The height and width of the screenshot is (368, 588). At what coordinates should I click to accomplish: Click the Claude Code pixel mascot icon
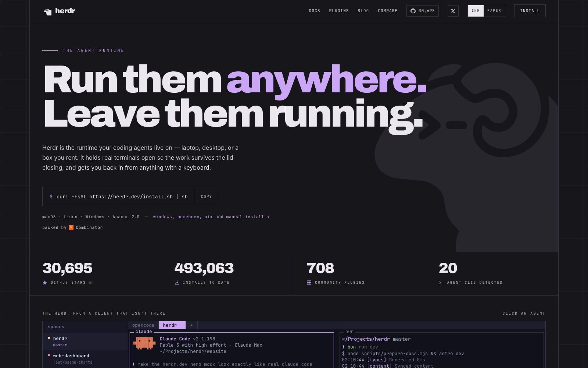[144, 343]
